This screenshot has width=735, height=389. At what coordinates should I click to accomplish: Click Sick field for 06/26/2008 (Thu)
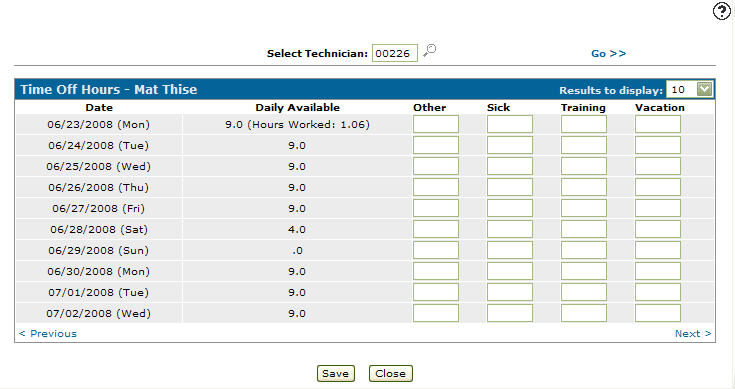point(510,187)
